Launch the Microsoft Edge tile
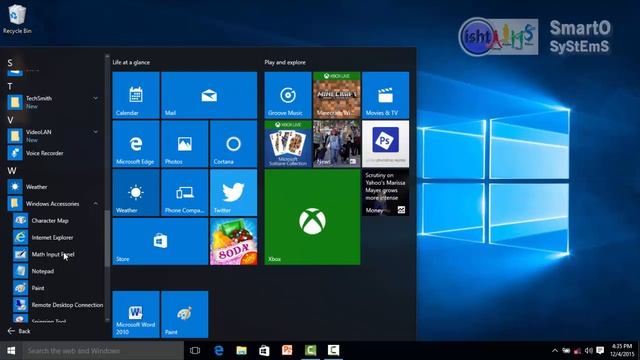 coord(136,144)
